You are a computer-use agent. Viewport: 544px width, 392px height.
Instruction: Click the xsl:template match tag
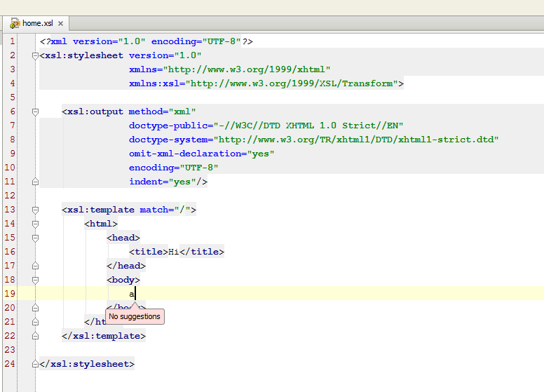click(129, 210)
